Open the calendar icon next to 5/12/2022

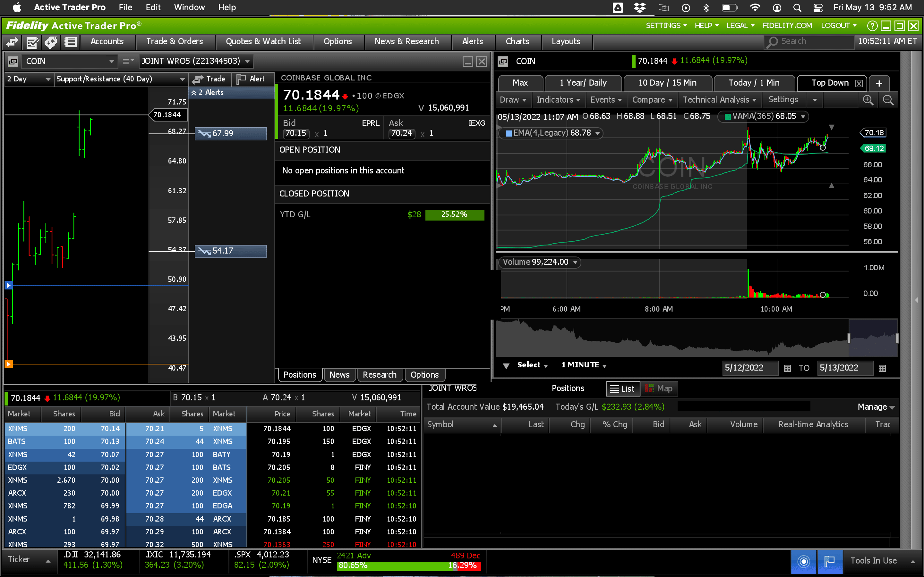(x=787, y=368)
